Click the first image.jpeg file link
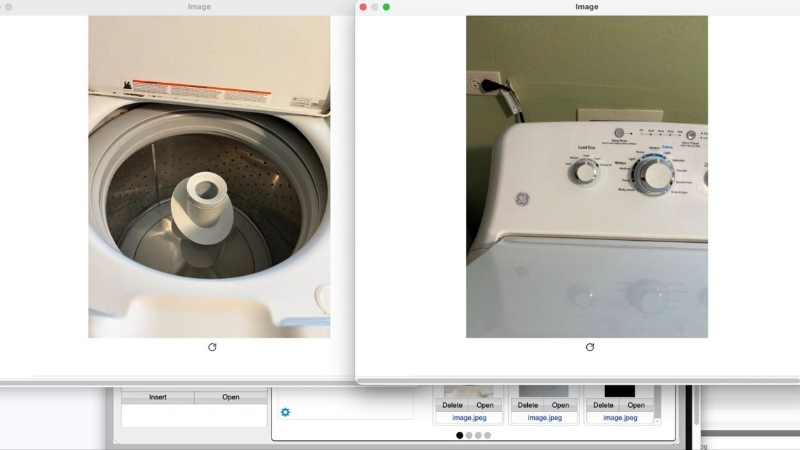Screen dimensions: 800x450 coord(469,417)
